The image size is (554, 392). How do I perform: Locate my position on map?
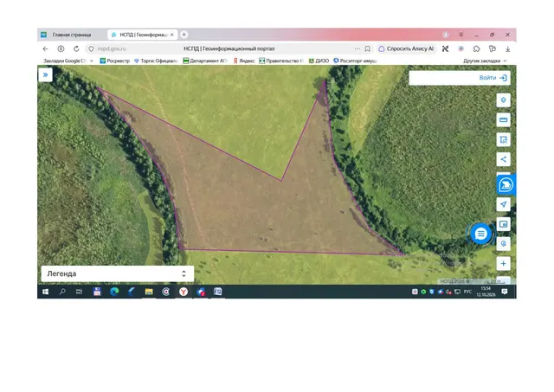tap(503, 204)
